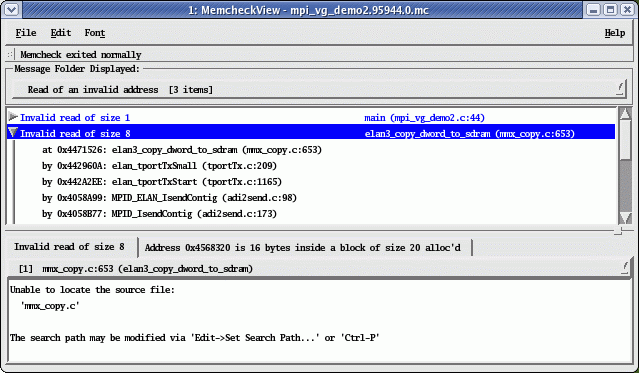Click the pane resize sash handle
Viewport: 639px width, 373px height.
coord(618,231)
